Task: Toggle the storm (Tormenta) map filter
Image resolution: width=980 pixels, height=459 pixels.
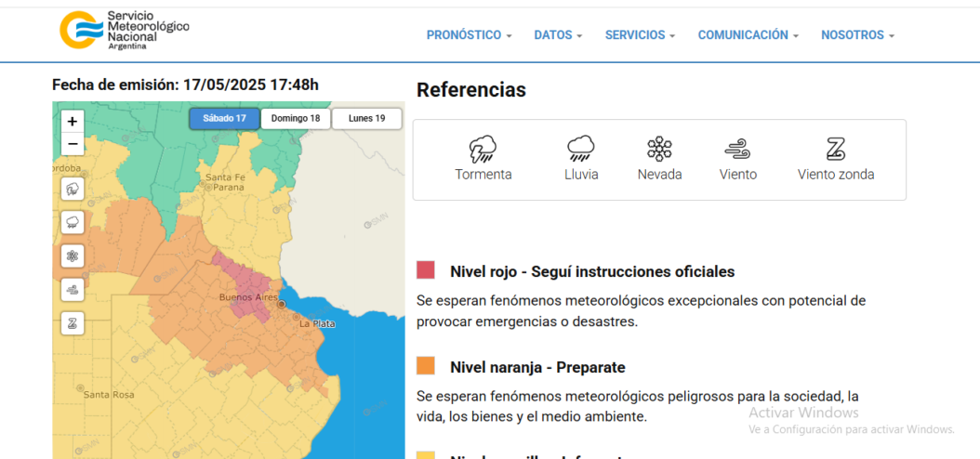Action: pyautogui.click(x=73, y=190)
